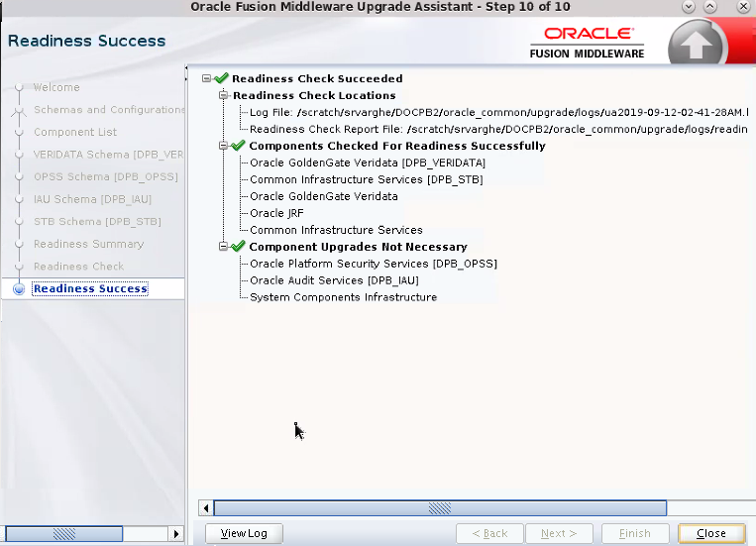
Task: Select Common Infrastructure Services [DPB_STB] row
Action: (x=367, y=179)
